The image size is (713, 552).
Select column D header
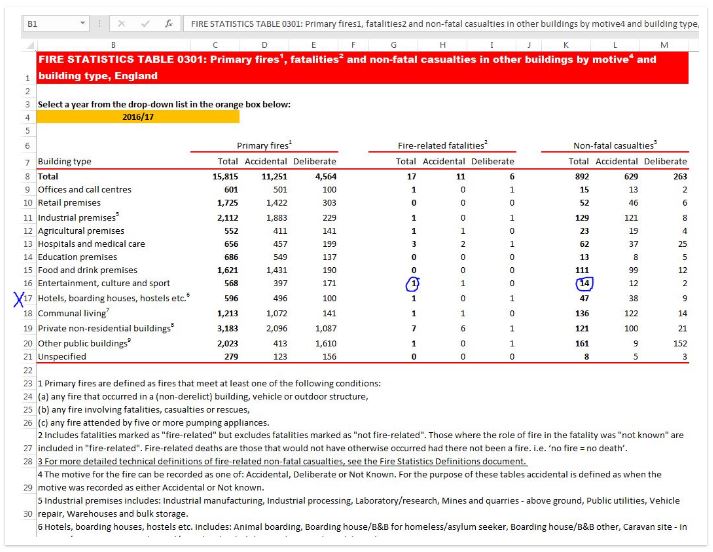pyautogui.click(x=264, y=45)
